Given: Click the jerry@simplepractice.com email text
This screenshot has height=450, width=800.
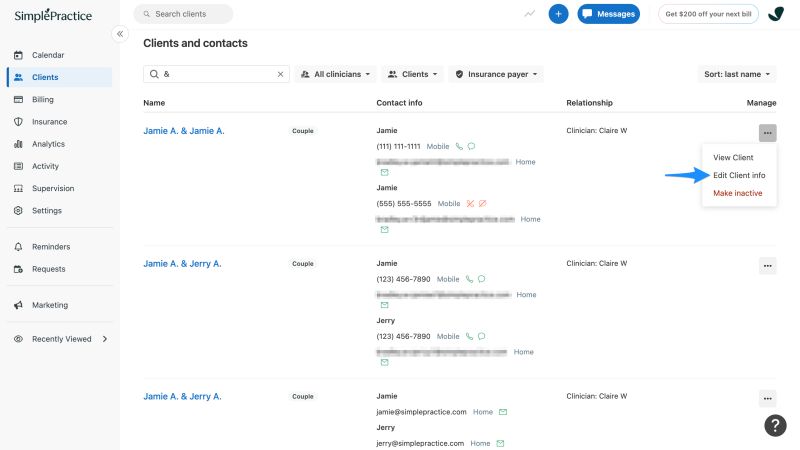Looking at the screenshot, I should point(420,443).
